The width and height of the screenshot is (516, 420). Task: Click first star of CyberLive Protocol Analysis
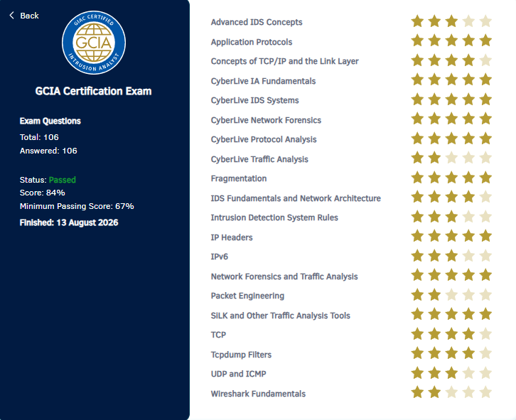[x=418, y=139]
